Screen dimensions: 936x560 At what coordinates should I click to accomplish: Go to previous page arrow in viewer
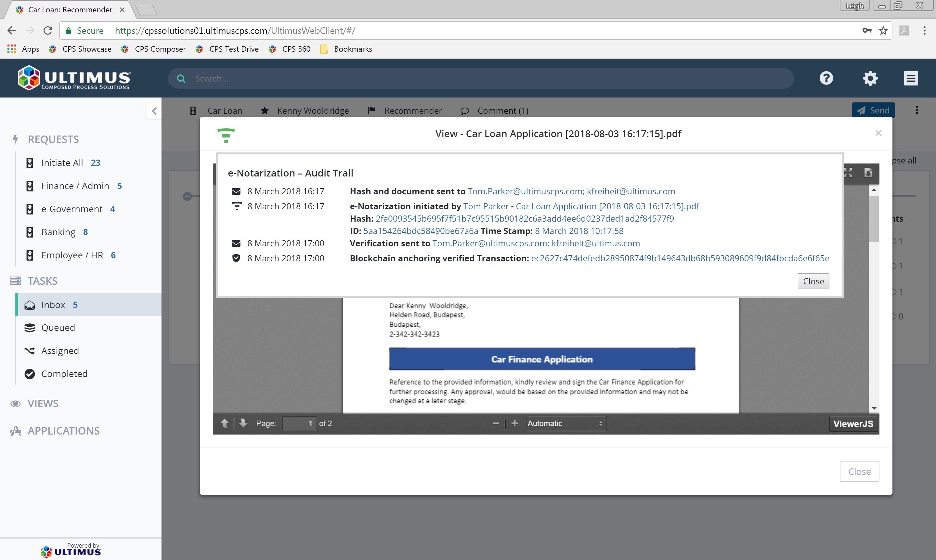(225, 423)
